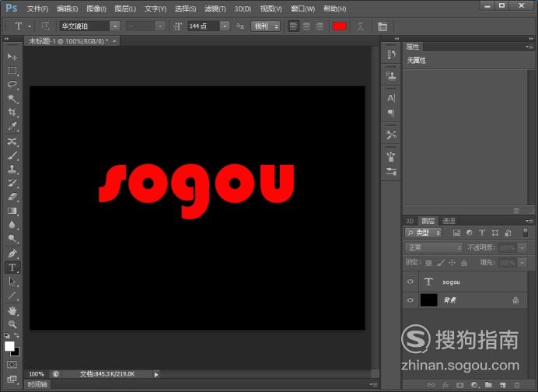Select the Crop tool
This screenshot has width=538, height=392.
pos(12,113)
